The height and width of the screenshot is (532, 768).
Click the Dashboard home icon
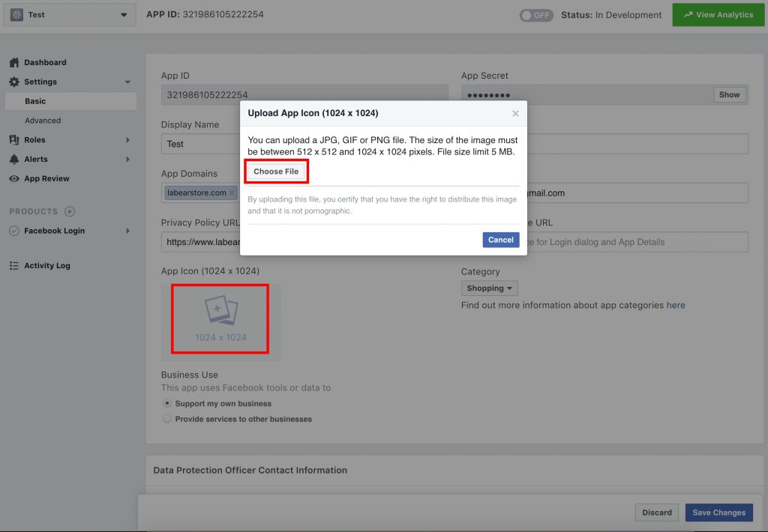tap(14, 62)
